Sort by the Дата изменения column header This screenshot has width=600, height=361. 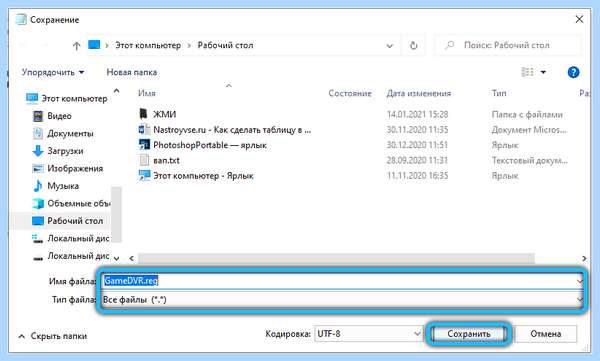point(419,93)
